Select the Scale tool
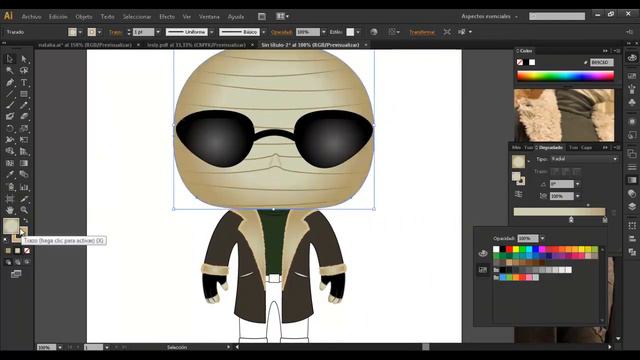 point(24,129)
